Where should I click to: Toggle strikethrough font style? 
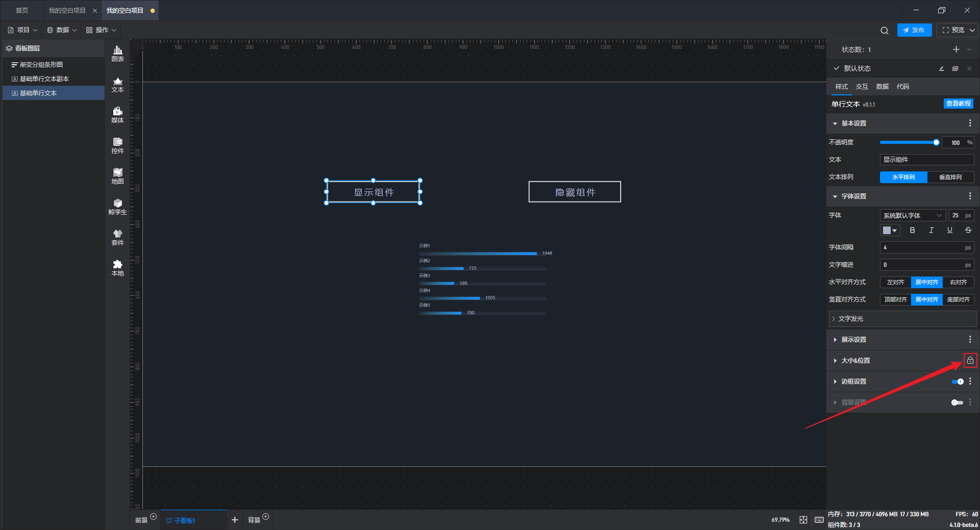click(968, 230)
